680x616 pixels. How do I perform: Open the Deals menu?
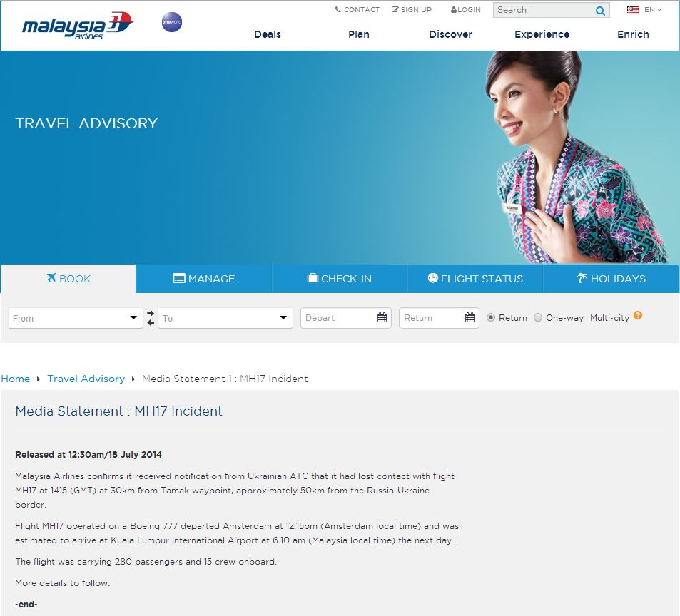(268, 34)
